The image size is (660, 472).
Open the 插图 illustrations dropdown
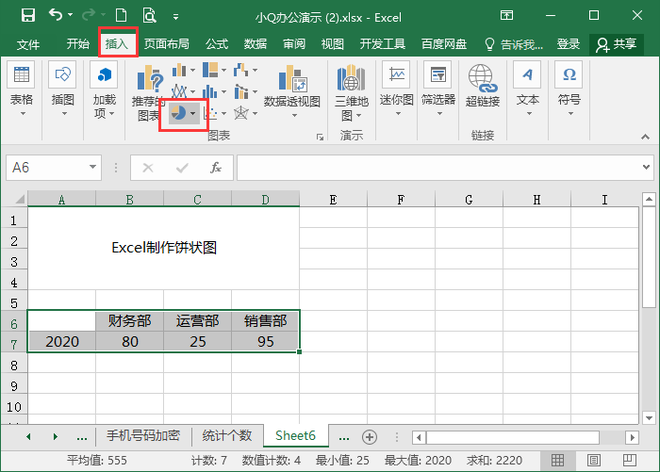[63, 90]
